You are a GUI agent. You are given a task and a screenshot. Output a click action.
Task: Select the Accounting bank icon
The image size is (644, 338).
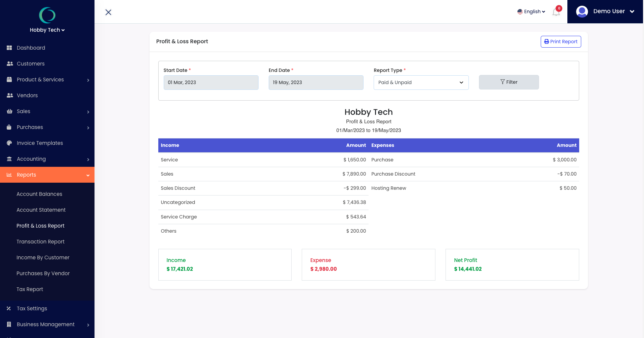point(10,159)
